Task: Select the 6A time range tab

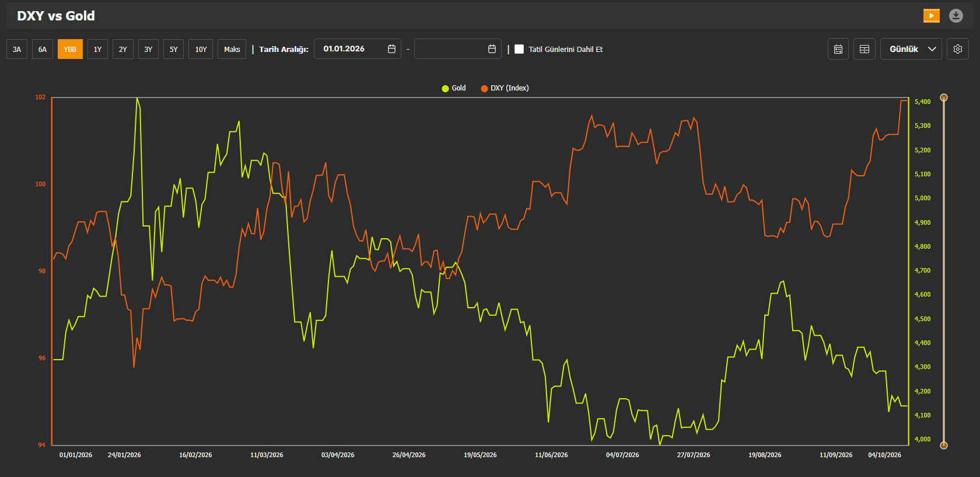Action: tap(43, 49)
